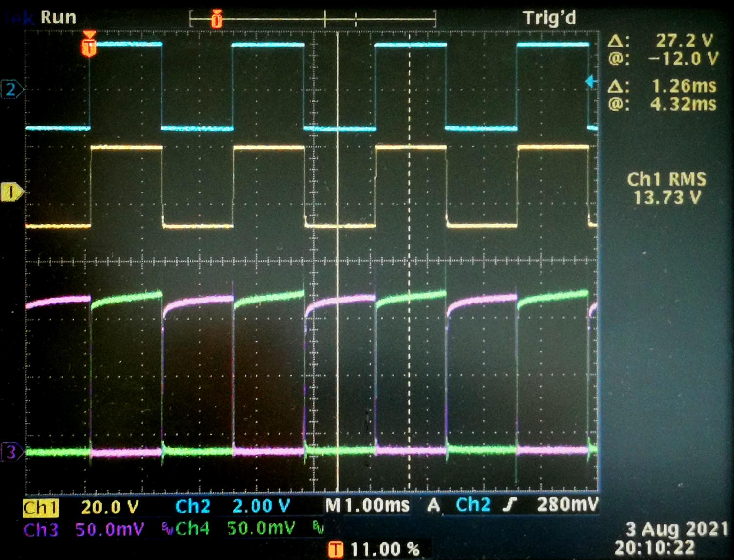Image resolution: width=734 pixels, height=560 pixels.
Task: Click the M 1.00ms timebase readout
Action: pyautogui.click(x=368, y=505)
